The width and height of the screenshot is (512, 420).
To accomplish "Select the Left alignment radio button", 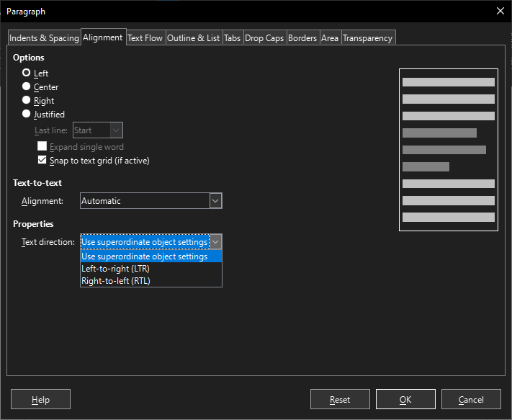I will (27, 73).
